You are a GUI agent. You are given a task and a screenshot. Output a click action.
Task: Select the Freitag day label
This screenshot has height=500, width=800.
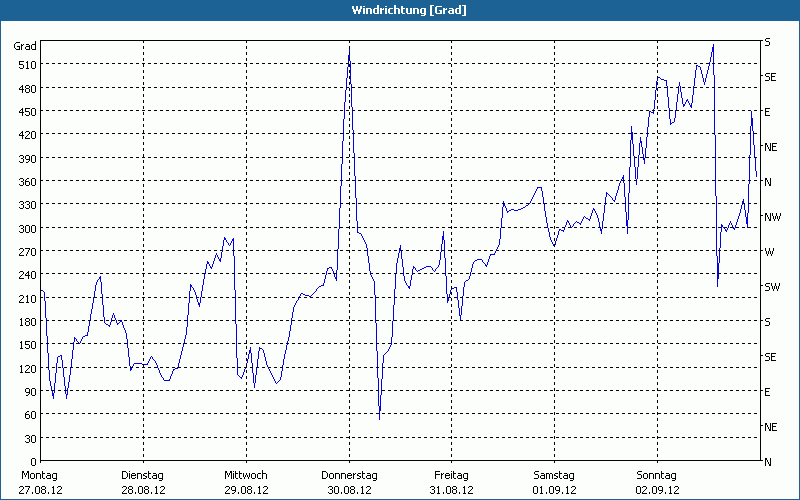click(452, 476)
